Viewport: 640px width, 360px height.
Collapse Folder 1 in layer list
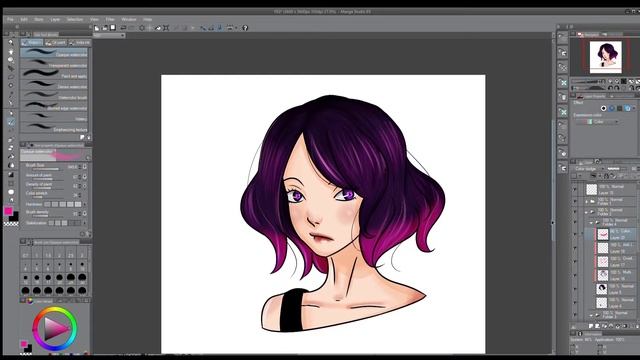(587, 202)
